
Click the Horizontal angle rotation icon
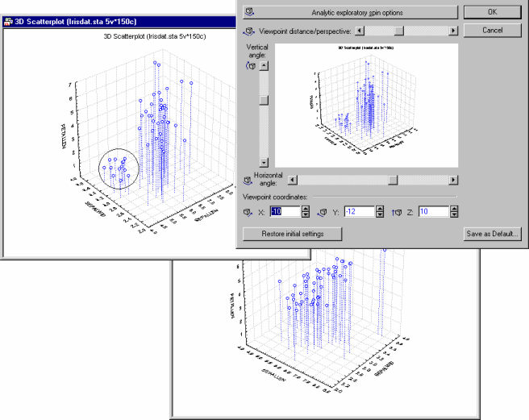[x=248, y=181]
